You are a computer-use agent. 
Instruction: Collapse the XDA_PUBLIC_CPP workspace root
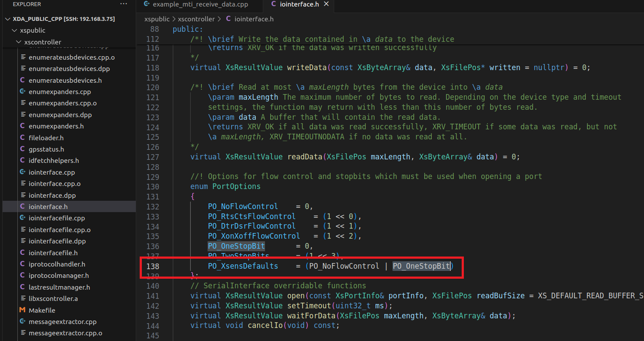click(x=7, y=19)
